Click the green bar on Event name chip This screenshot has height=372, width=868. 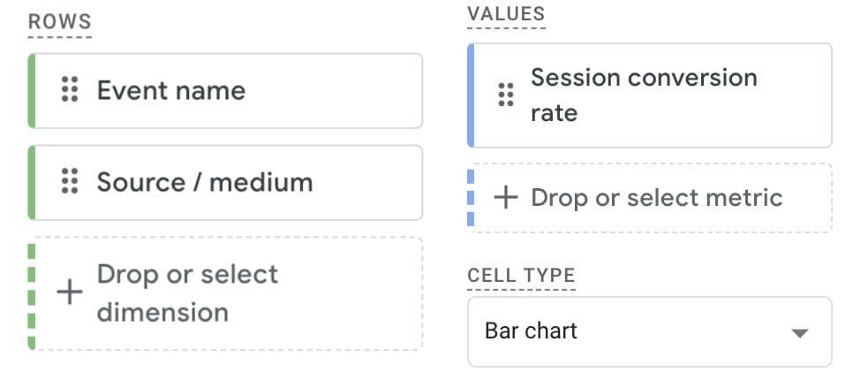tap(32, 90)
